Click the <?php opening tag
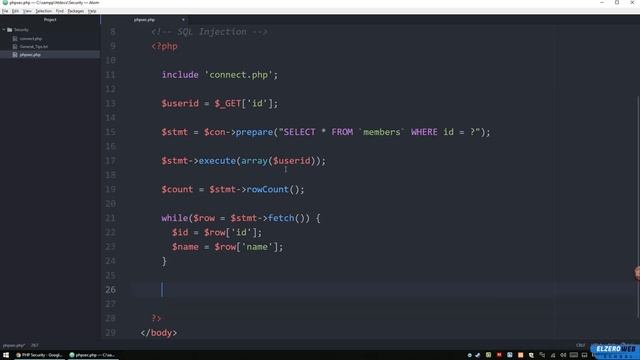 (164, 46)
